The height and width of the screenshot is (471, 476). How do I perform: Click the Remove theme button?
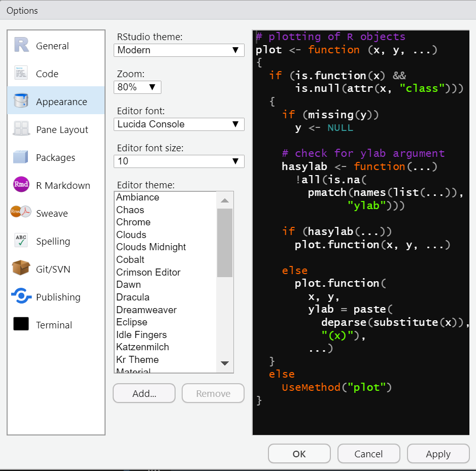213,393
